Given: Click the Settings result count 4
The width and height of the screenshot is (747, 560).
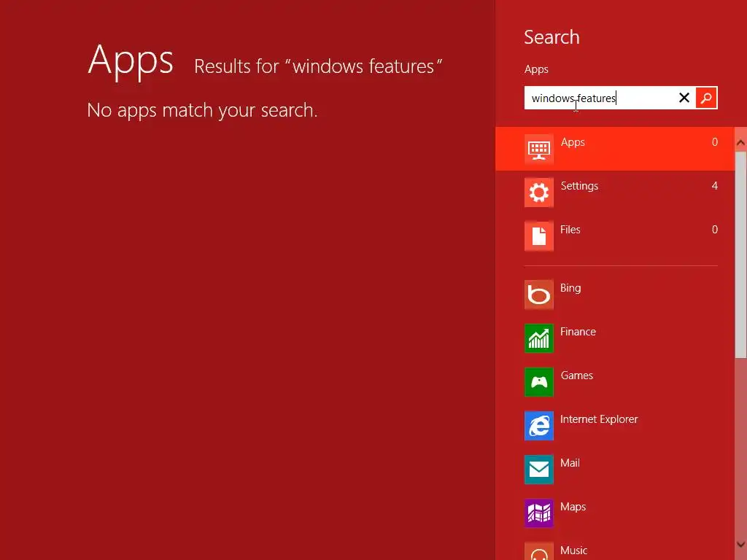Looking at the screenshot, I should click(715, 186).
